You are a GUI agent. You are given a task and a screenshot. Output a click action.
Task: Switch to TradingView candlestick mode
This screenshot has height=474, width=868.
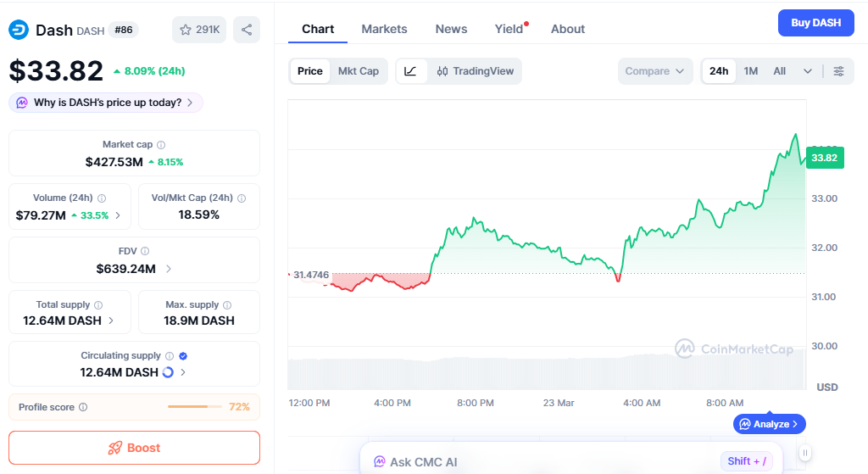tap(476, 71)
